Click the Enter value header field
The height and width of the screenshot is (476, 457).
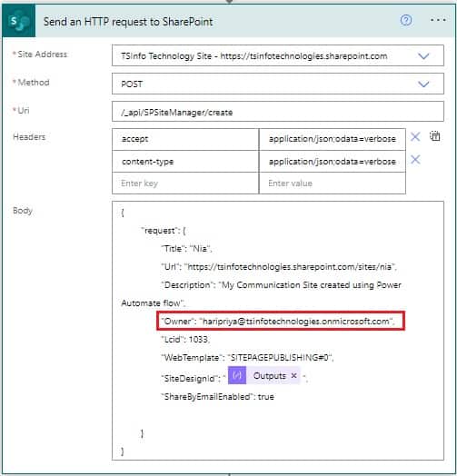pos(333,183)
